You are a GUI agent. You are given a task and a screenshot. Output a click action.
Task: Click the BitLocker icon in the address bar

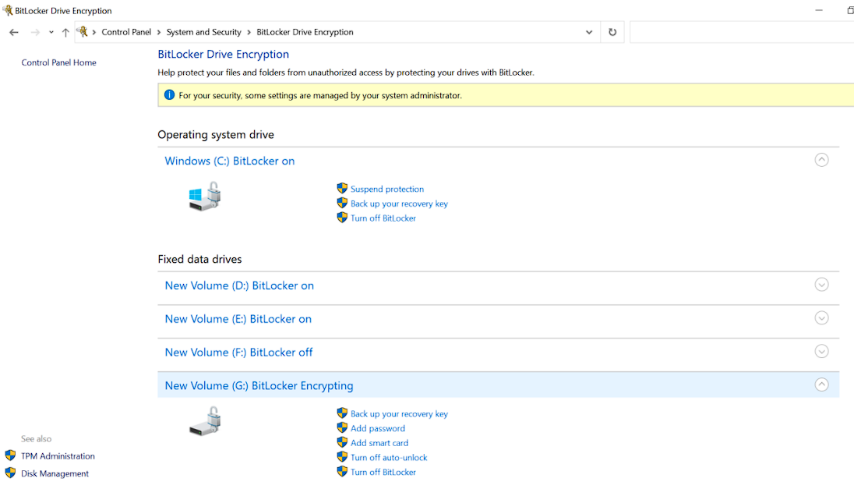point(83,32)
